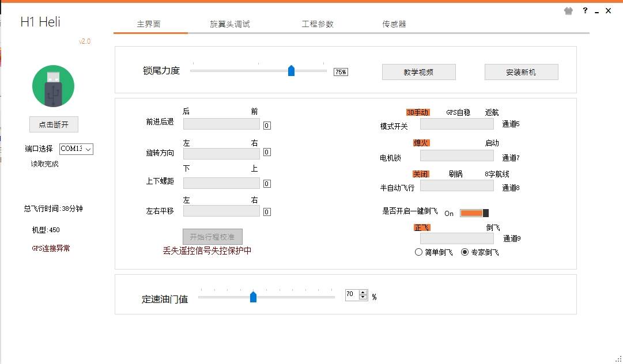Go to the 传感器 tab

(394, 24)
